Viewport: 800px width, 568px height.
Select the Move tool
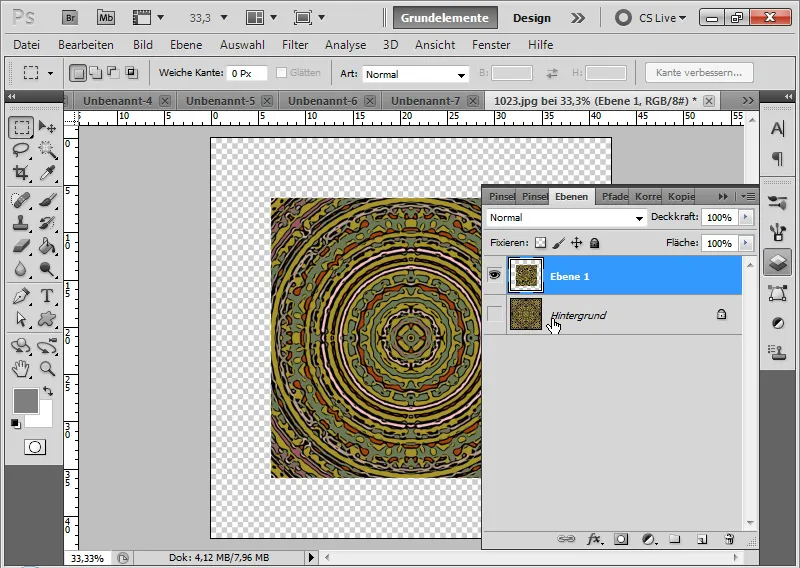47,127
